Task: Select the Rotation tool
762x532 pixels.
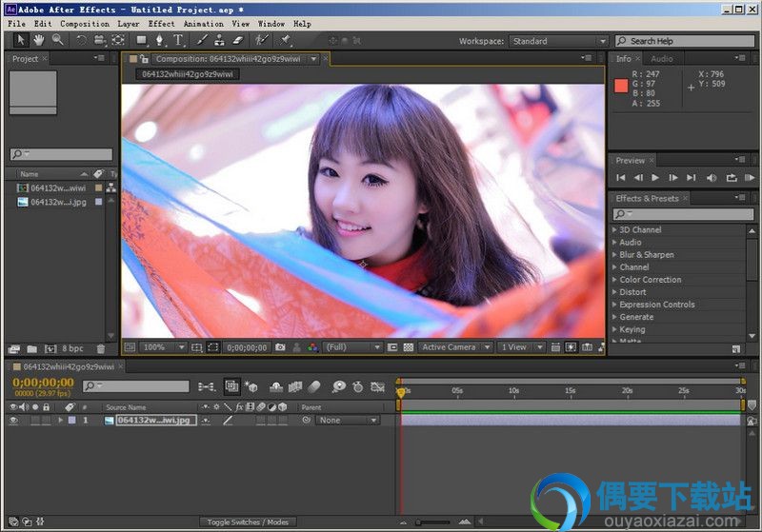Action: point(81,40)
